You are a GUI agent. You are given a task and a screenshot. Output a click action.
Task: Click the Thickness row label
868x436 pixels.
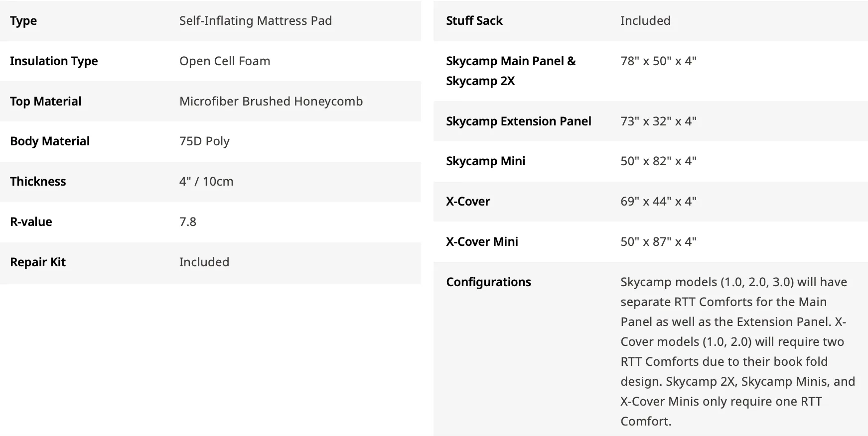(x=38, y=182)
